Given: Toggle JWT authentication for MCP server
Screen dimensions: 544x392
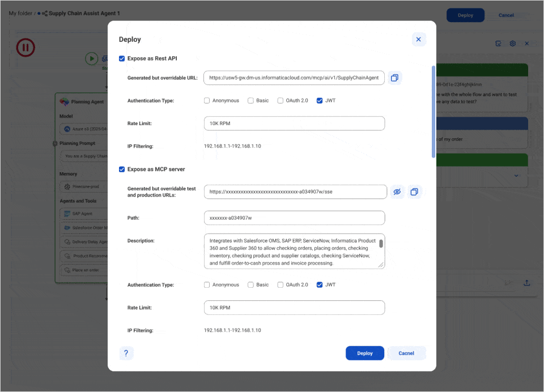Looking at the screenshot, I should [320, 285].
